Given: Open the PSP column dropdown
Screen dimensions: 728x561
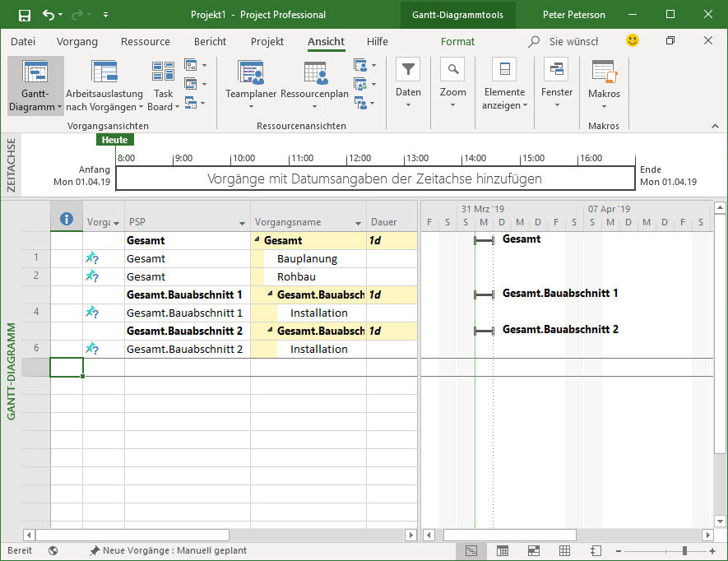Looking at the screenshot, I should [x=242, y=223].
